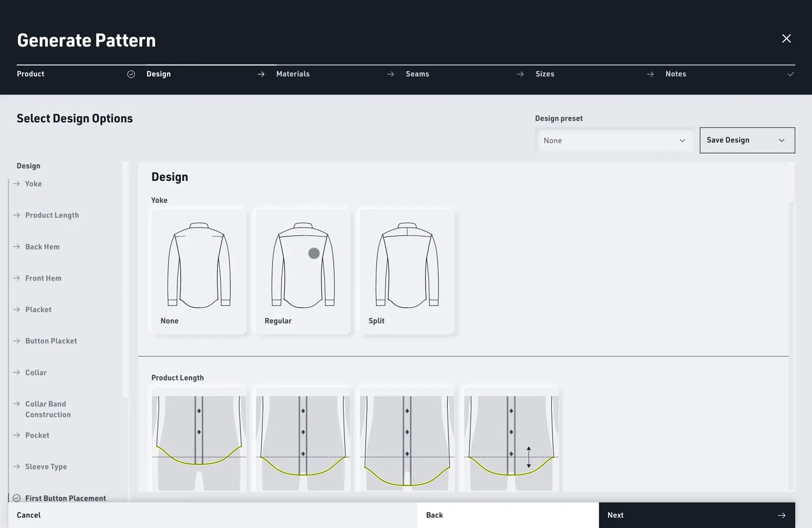Click the arrow icon beside Back Hem
Image resolution: width=812 pixels, height=528 pixels.
point(15,246)
